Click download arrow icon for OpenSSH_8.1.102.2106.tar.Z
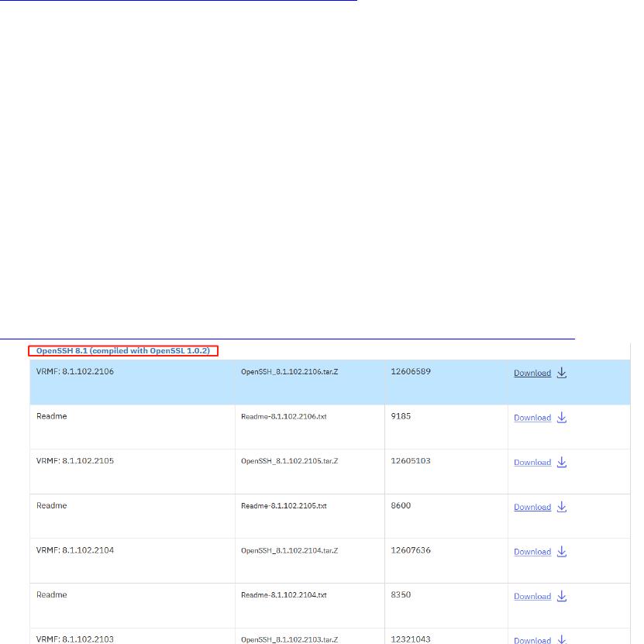This screenshot has width=644, height=644. pyautogui.click(x=561, y=373)
